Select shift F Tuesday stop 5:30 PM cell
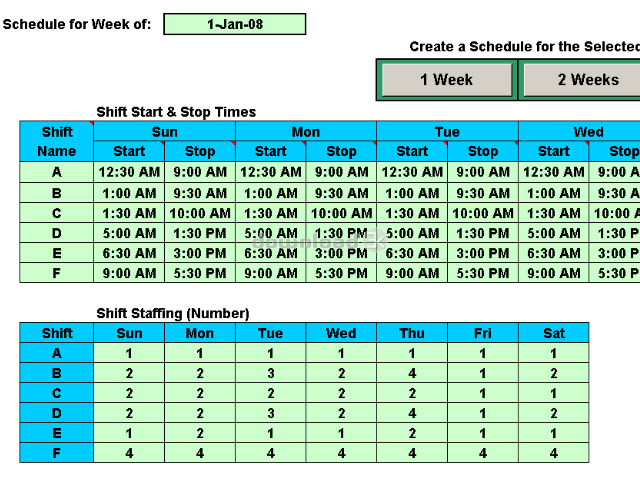This screenshot has width=640, height=480. (483, 273)
